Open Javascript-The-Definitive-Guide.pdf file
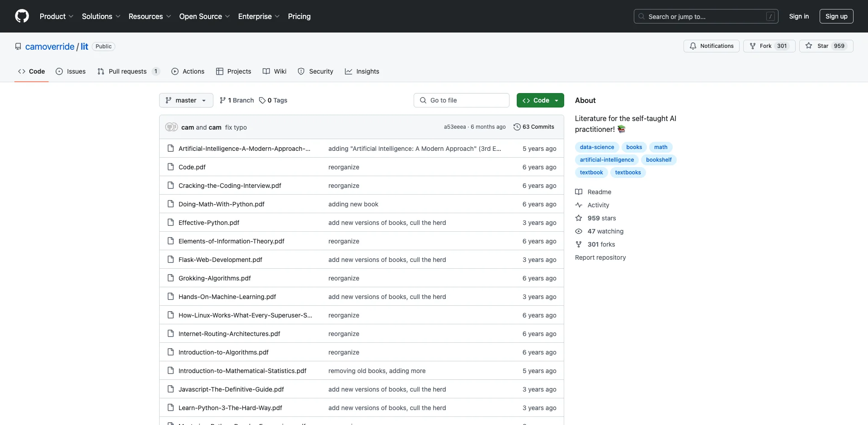 point(231,389)
